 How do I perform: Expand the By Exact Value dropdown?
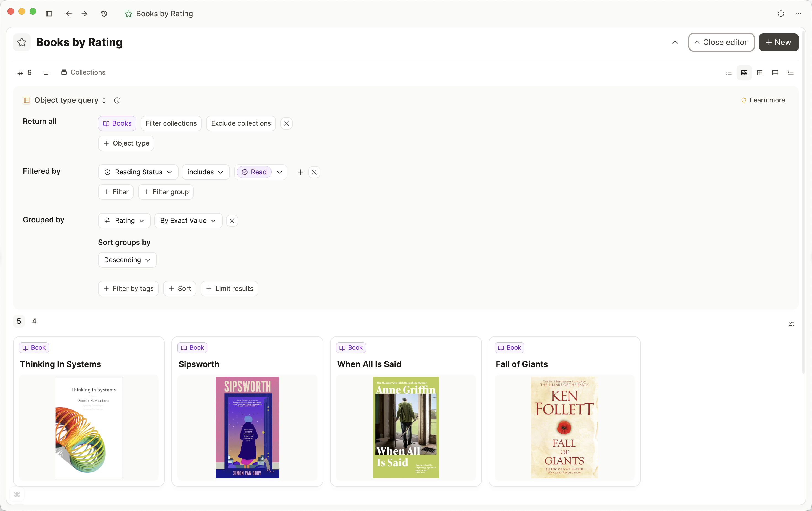[x=188, y=221]
